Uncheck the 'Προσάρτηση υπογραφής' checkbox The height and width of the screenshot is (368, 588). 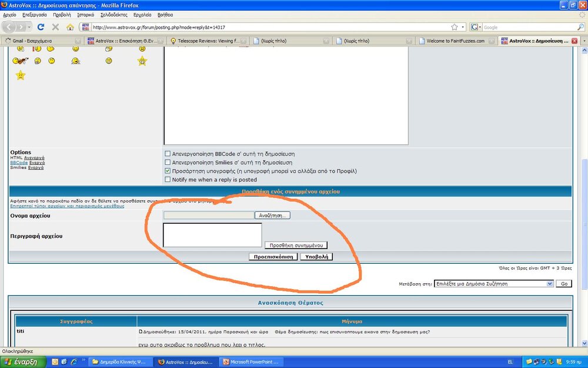click(x=168, y=171)
